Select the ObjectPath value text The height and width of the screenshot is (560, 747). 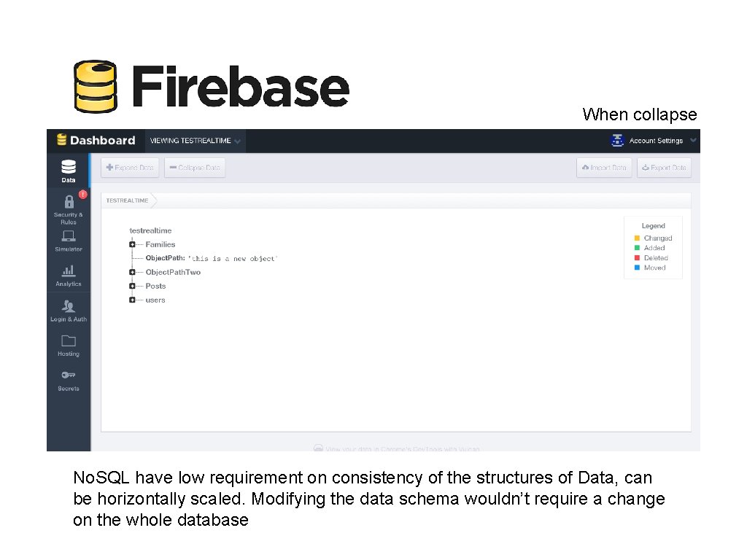(233, 258)
